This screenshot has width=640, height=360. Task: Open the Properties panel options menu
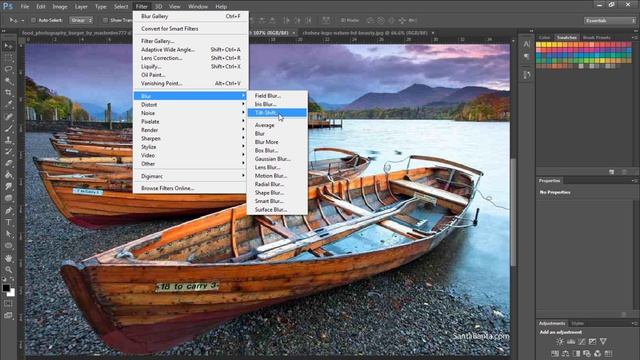(x=634, y=181)
